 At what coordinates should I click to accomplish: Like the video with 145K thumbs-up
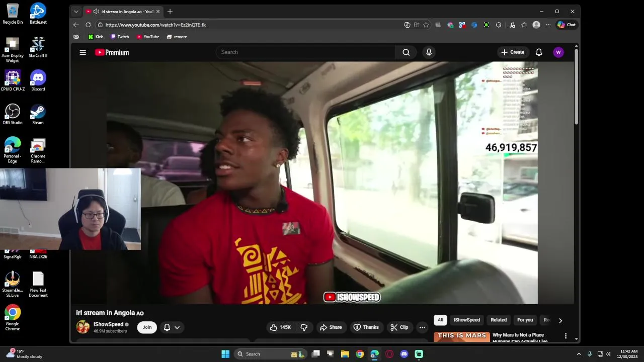[x=281, y=327]
